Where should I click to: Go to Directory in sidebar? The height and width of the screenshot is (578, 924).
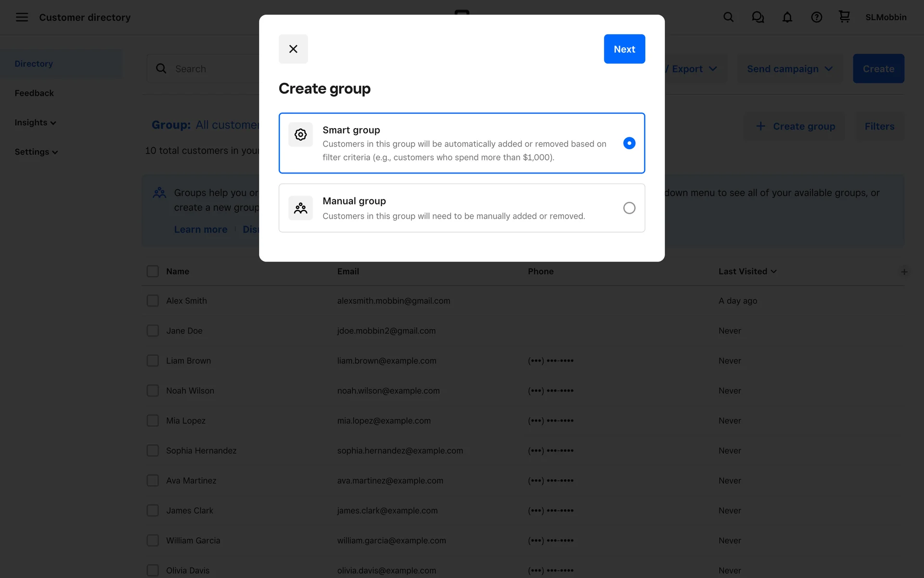click(x=34, y=64)
